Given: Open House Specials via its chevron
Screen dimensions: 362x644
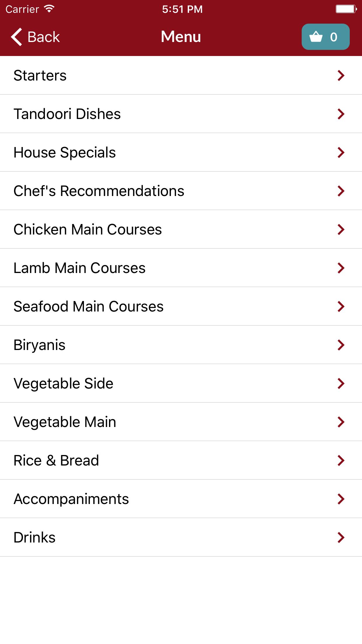Looking at the screenshot, I should tap(341, 153).
